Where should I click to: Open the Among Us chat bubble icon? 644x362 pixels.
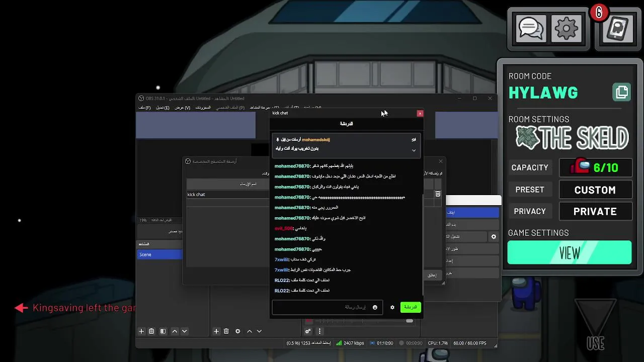(530, 29)
